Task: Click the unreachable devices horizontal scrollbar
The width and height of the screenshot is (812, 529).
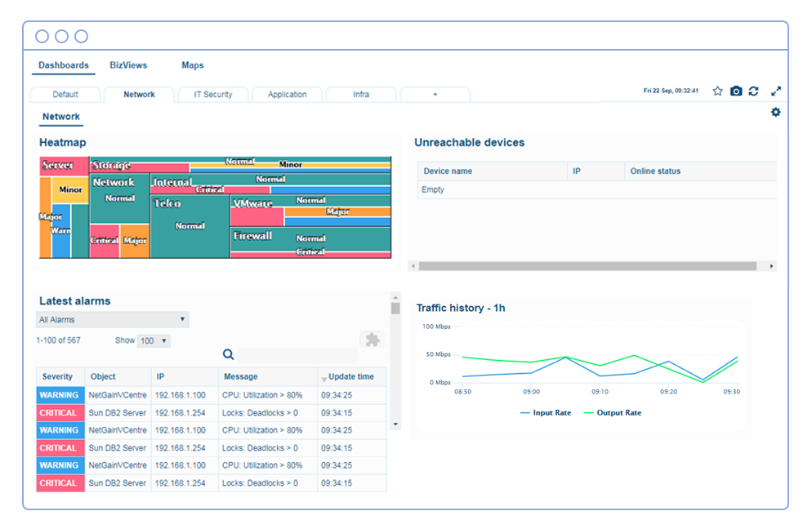Action: point(588,266)
